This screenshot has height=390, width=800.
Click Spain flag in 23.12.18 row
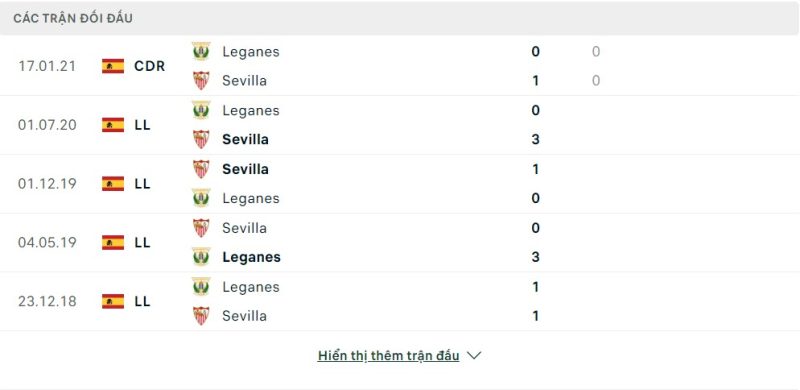pyautogui.click(x=113, y=301)
